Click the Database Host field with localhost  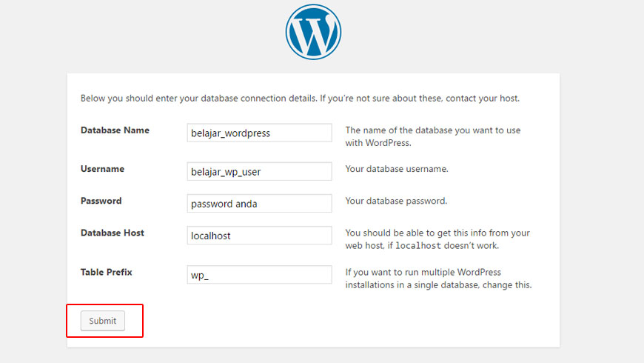[x=259, y=236]
